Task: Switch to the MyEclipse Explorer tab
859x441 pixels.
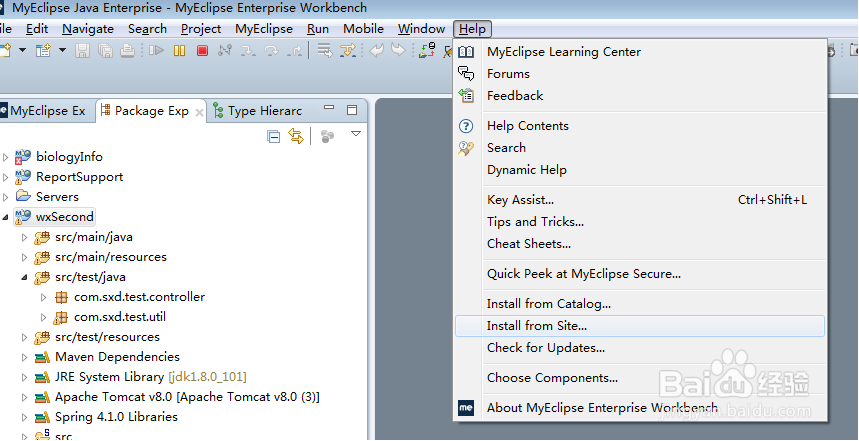Action: (43, 111)
